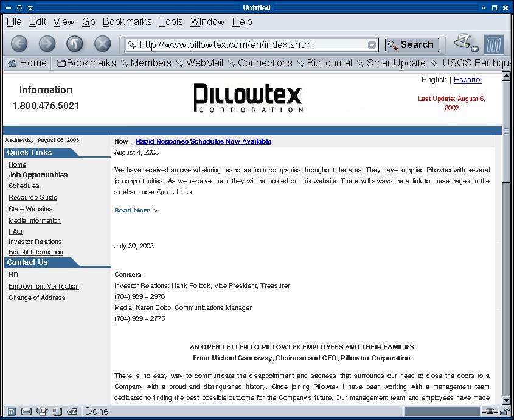
Task: Open the Members bookmark
Action: 146,63
